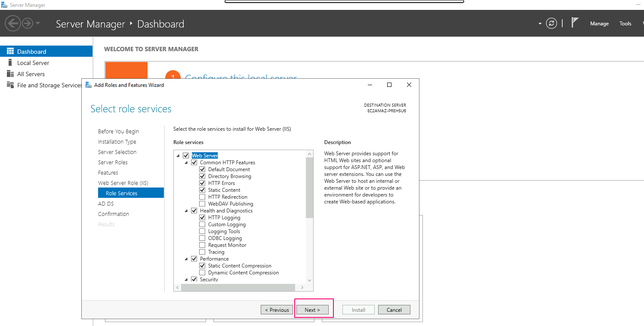The image size is (644, 326).
Task: Click the role services vertical scroll thumb
Action: (309, 188)
